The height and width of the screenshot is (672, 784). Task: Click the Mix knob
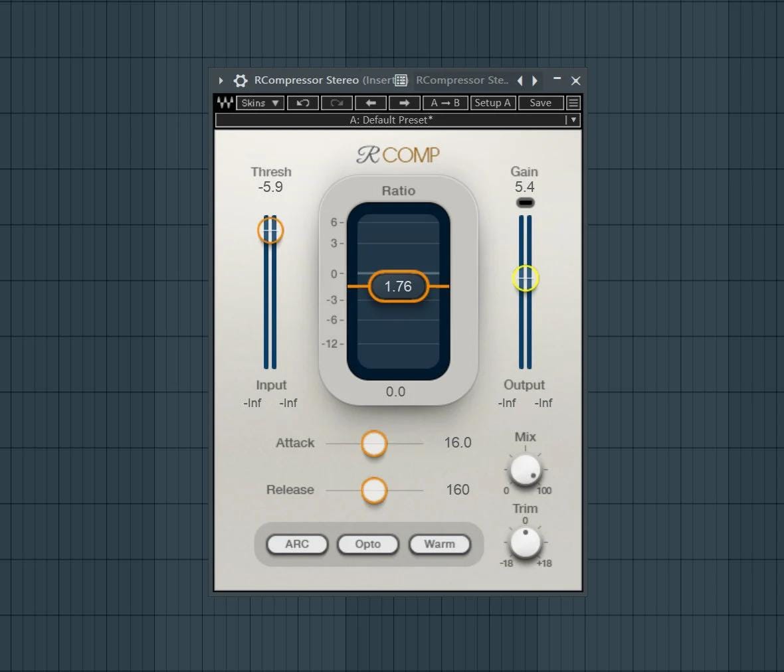click(526, 469)
